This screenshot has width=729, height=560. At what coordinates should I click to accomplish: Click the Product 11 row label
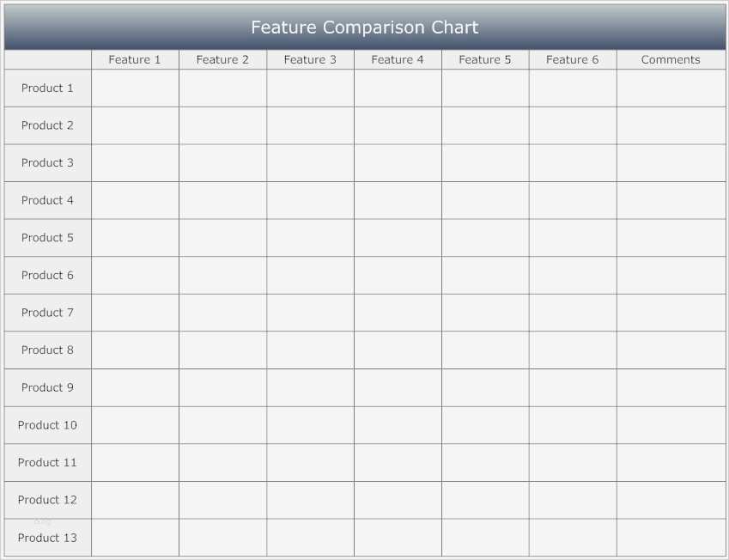point(47,462)
